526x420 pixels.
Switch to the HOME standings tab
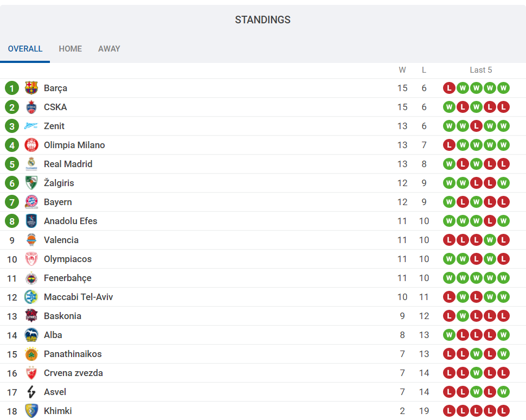(70, 49)
